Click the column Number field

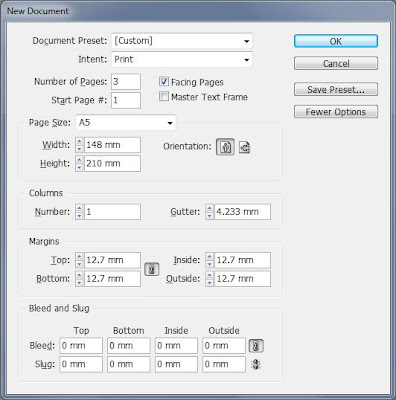[x=112, y=212]
